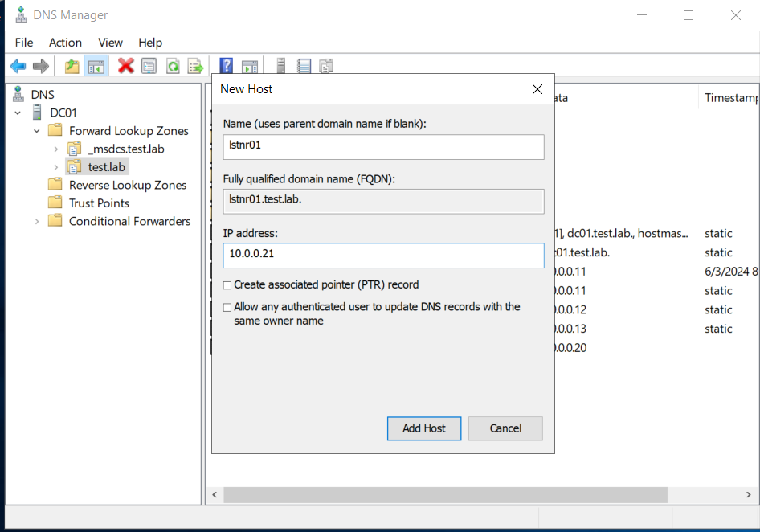This screenshot has height=532, width=760.
Task: Click the record data ending .0.0.20
Action: tap(571, 348)
